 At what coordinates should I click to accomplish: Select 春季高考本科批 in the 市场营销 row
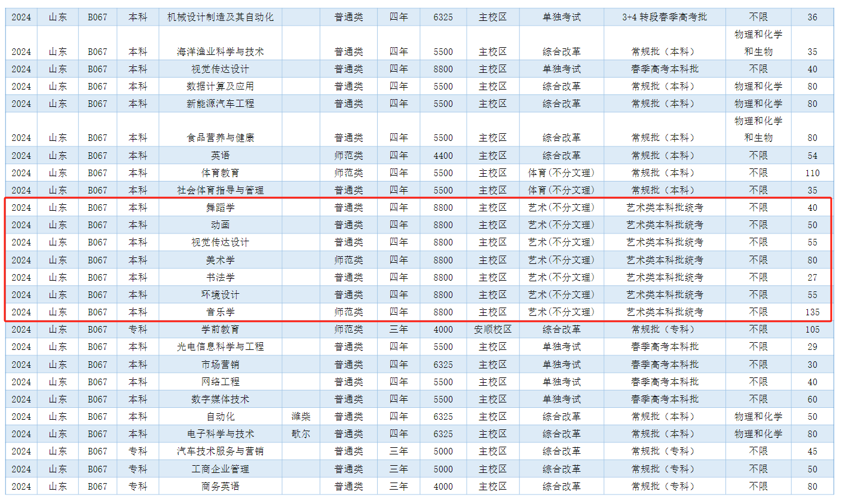[x=664, y=364]
